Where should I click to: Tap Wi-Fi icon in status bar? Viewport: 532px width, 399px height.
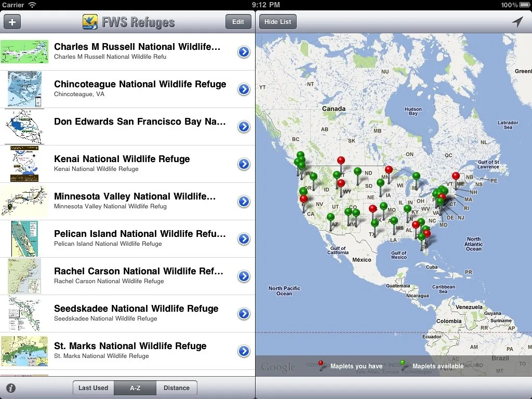(x=32, y=5)
